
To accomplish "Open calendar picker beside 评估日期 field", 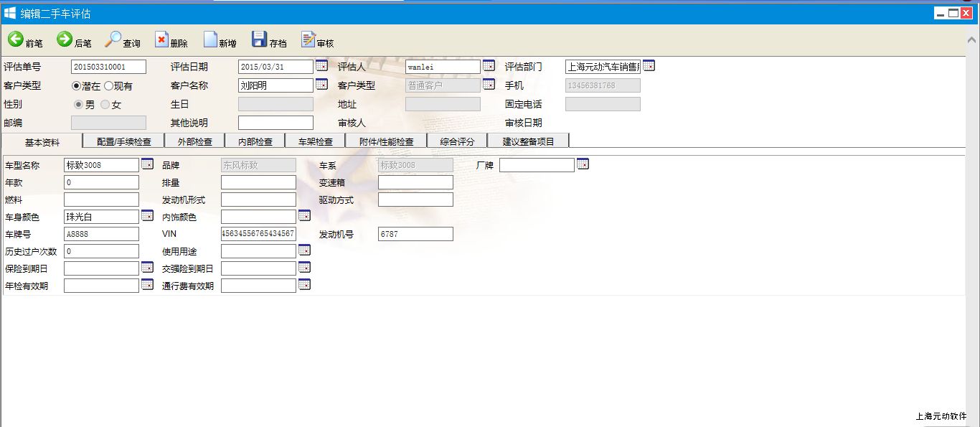I will click(321, 66).
